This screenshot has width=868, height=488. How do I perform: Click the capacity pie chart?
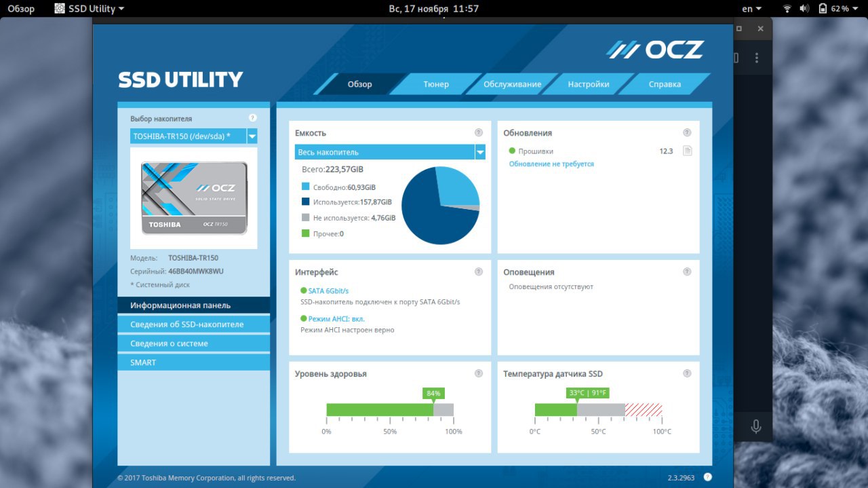(x=441, y=205)
